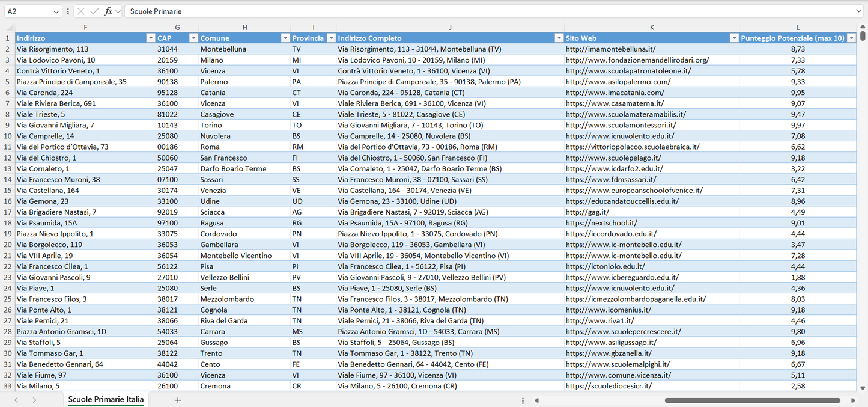Open the Name Box dropdown
The height and width of the screenshot is (407, 868).
click(x=58, y=11)
